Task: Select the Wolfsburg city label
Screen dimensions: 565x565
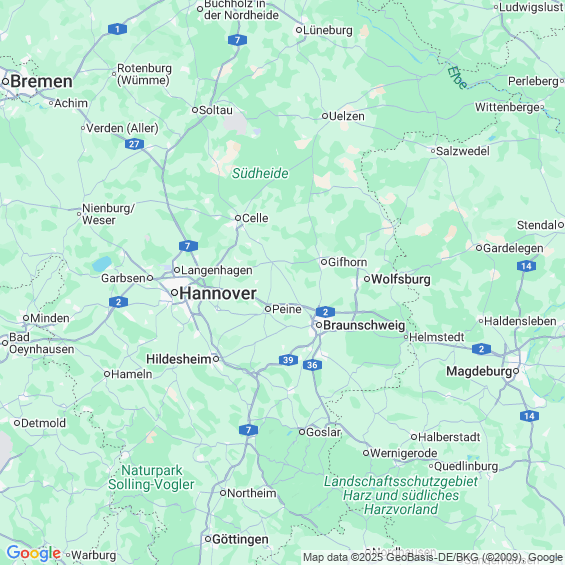Action: [x=401, y=279]
